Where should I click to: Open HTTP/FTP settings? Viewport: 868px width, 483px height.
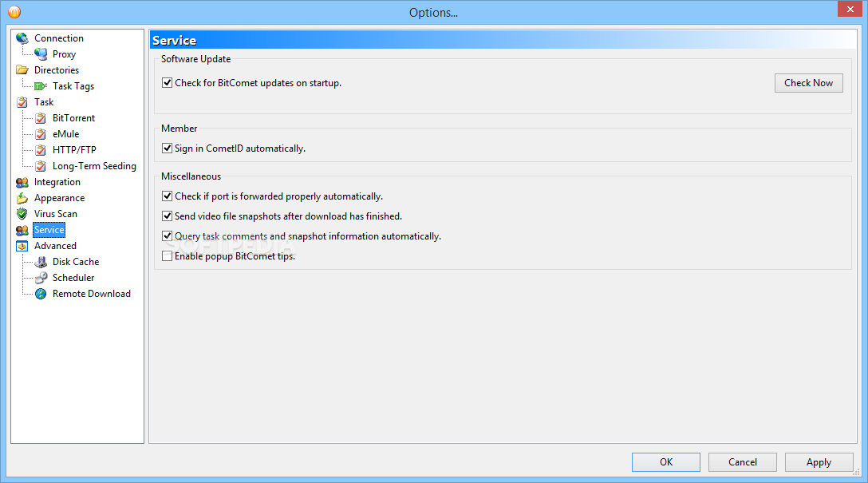pos(74,150)
